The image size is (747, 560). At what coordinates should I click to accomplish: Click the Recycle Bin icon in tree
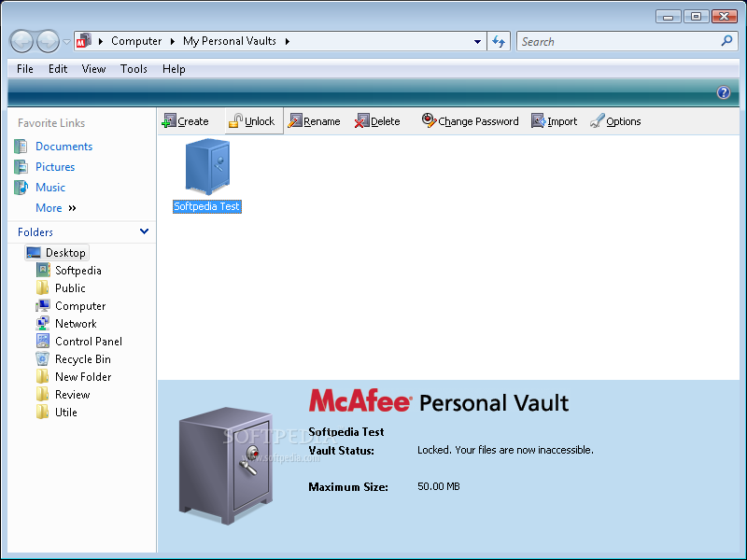pyautogui.click(x=42, y=359)
